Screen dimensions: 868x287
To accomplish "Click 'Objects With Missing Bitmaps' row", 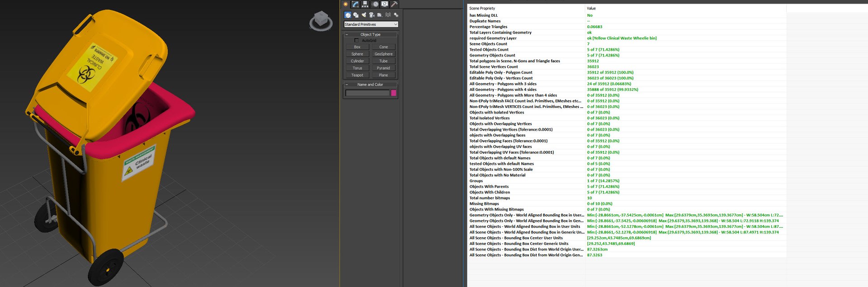I will click(x=626, y=210).
